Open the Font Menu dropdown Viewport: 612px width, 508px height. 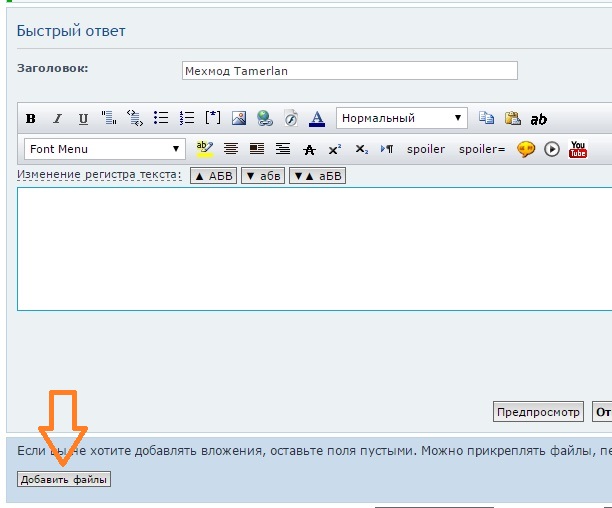105,149
